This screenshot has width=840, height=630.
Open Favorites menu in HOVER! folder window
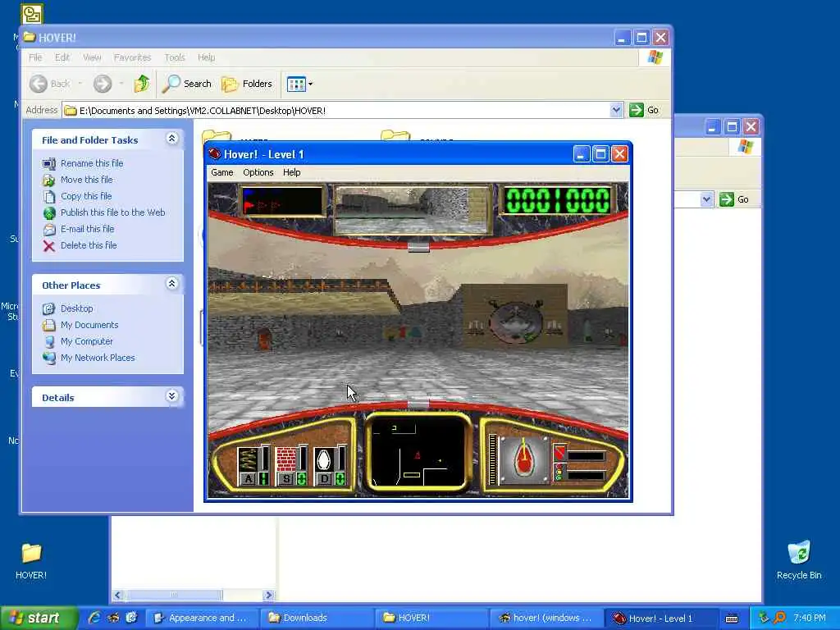pos(132,57)
